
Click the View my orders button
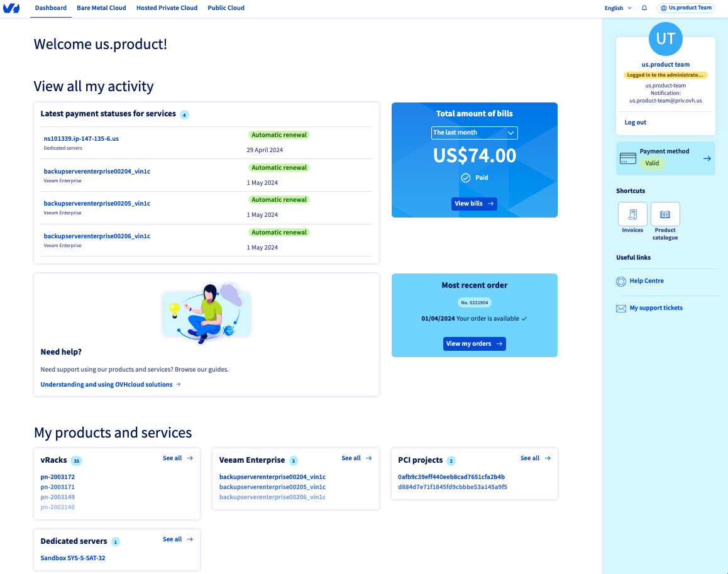[x=474, y=344]
